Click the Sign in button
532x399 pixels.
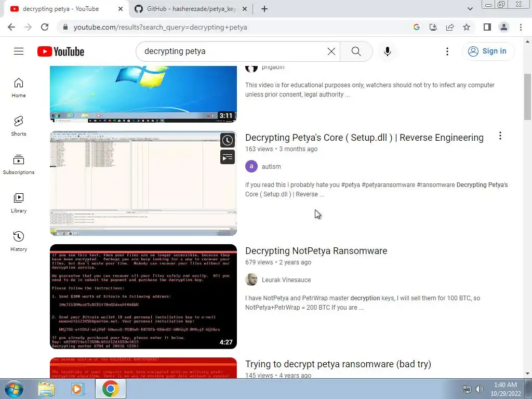[x=488, y=51]
